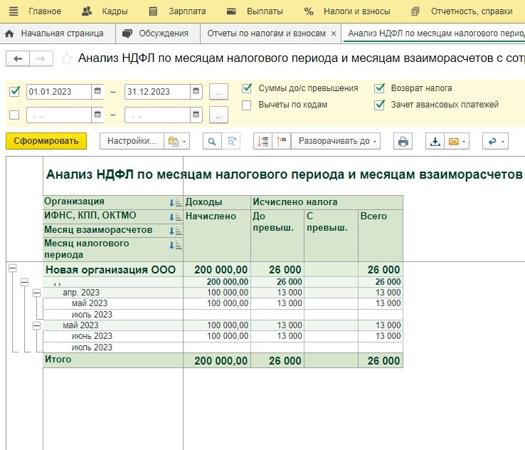Select the Новая организация ООО cell
This screenshot has width=525, height=450.
coord(113,270)
